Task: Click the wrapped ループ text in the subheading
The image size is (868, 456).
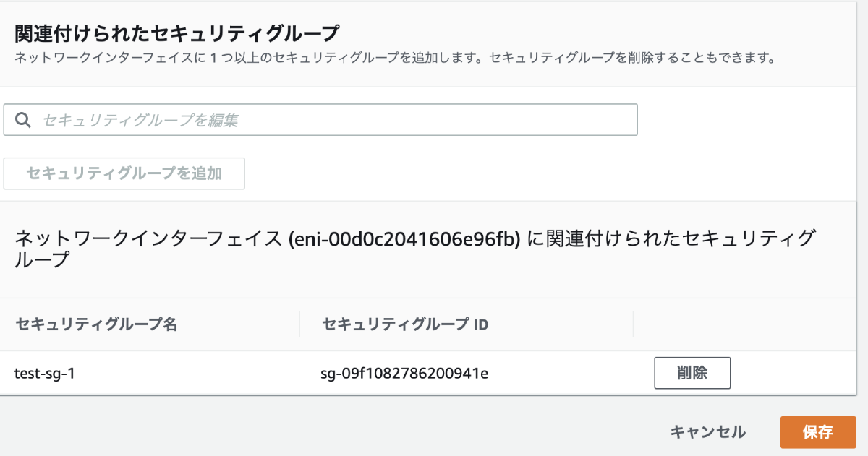Action: 42,260
